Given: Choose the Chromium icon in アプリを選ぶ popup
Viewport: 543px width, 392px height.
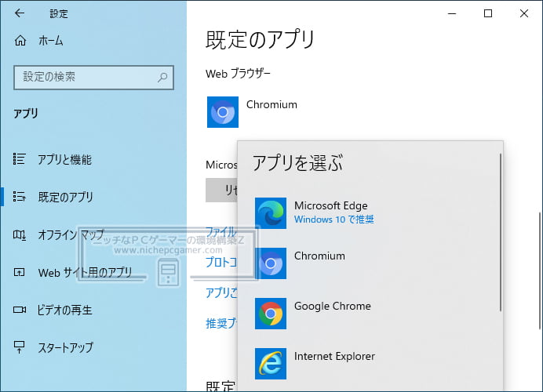Looking at the screenshot, I should (x=271, y=263).
